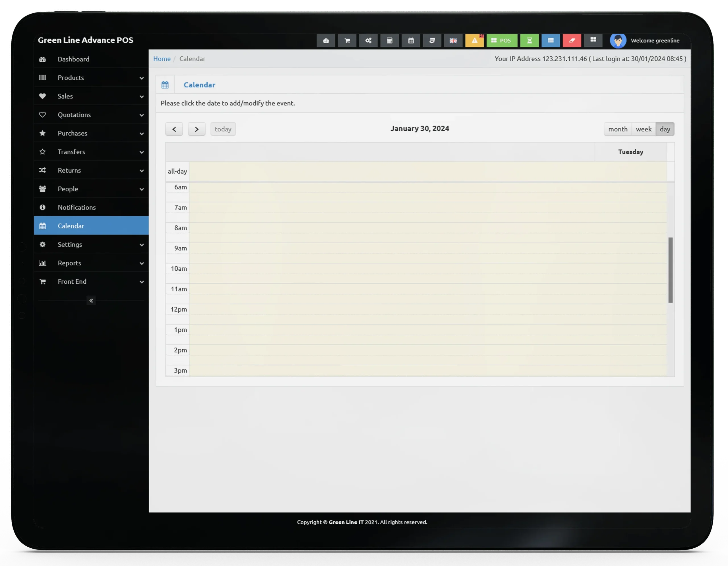
Task: Navigate to next day with forward arrow
Action: [x=197, y=128]
